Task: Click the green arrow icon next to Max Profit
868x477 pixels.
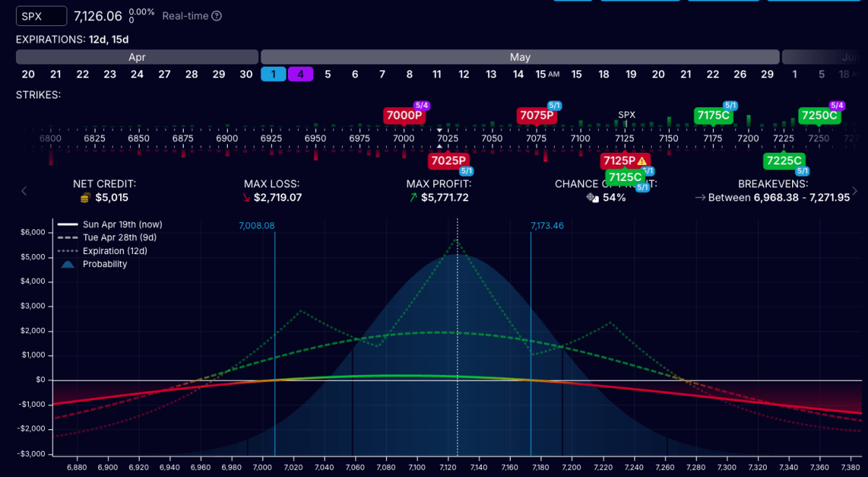Action: [x=412, y=197]
